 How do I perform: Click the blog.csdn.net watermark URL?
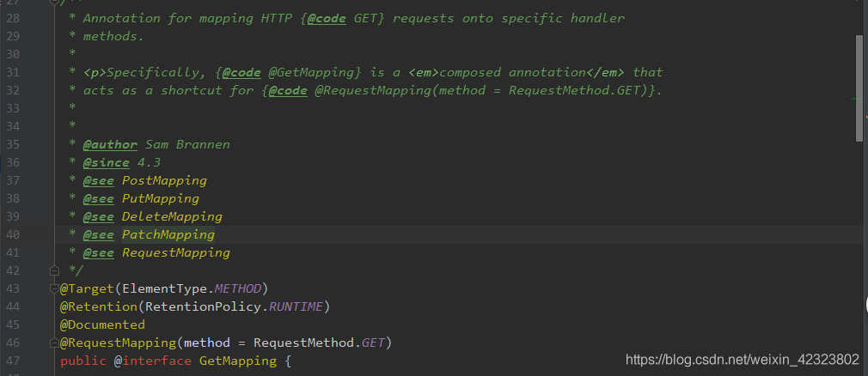click(742, 360)
